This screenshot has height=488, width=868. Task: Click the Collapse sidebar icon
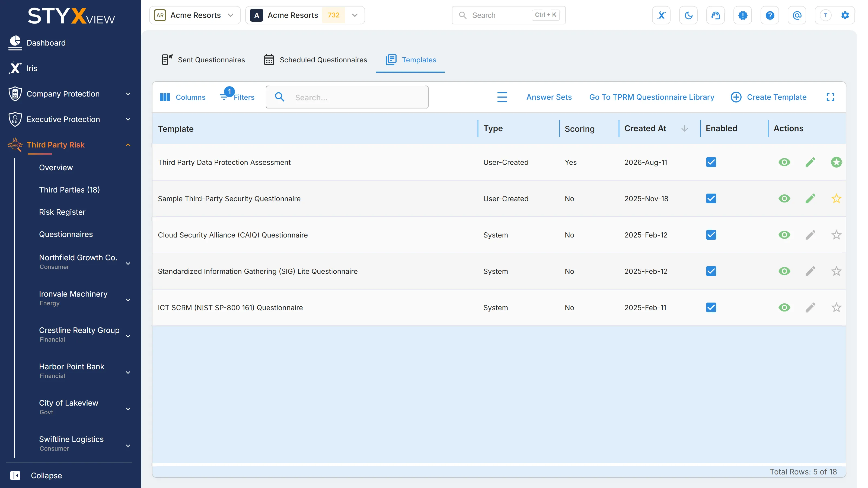[15, 476]
